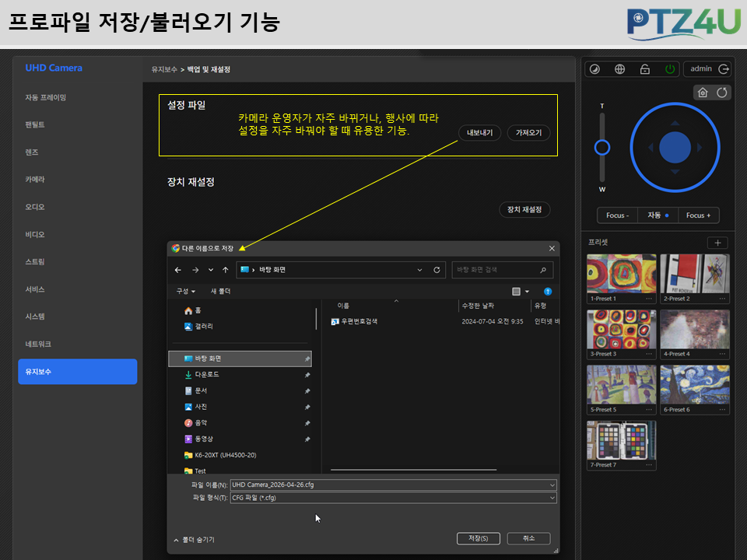Click the 내보내기 export button

click(480, 133)
